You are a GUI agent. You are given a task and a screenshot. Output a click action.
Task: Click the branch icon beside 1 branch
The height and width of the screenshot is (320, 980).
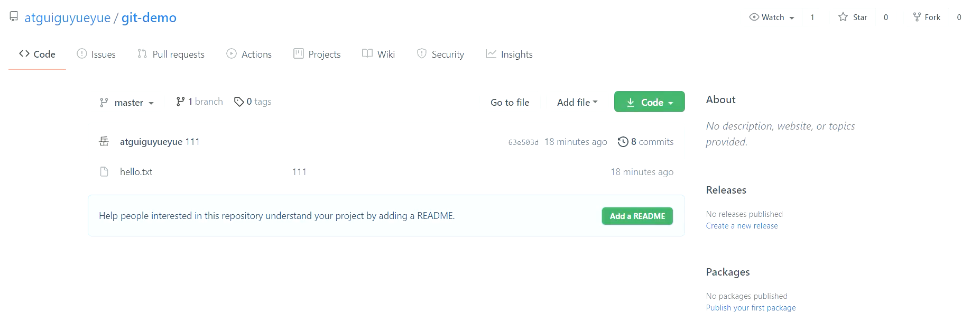[x=181, y=102]
